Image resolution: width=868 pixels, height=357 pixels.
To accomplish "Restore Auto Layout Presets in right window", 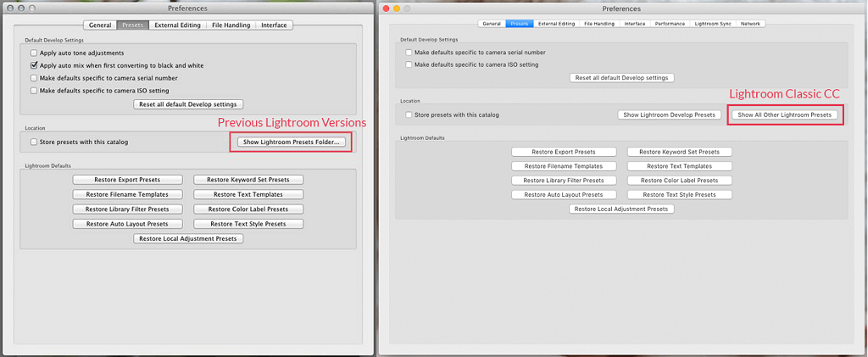I will click(564, 195).
